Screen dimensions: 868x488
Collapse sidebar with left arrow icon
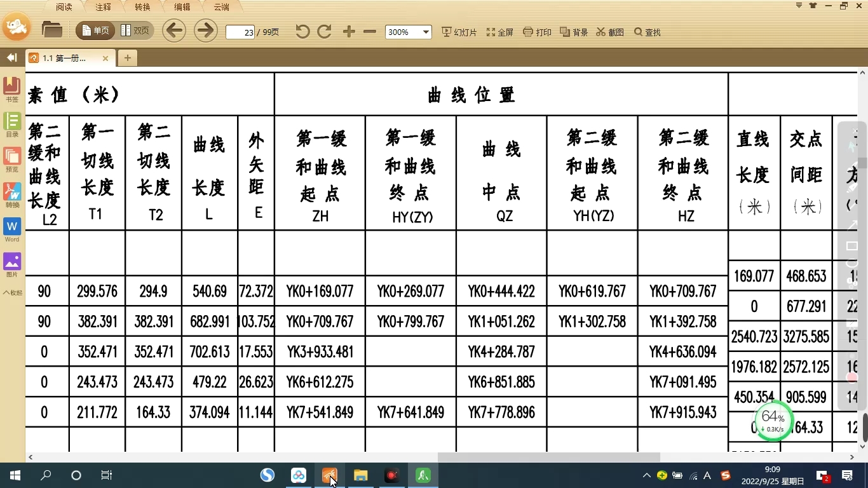pyautogui.click(x=11, y=58)
